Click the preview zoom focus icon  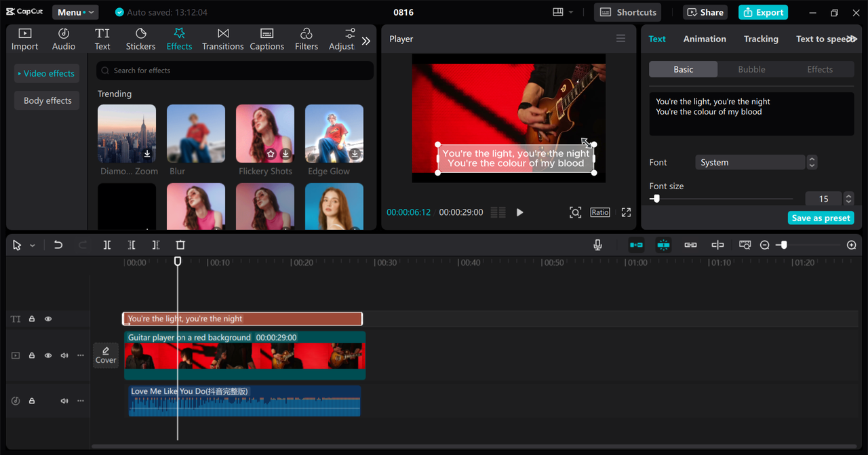575,212
